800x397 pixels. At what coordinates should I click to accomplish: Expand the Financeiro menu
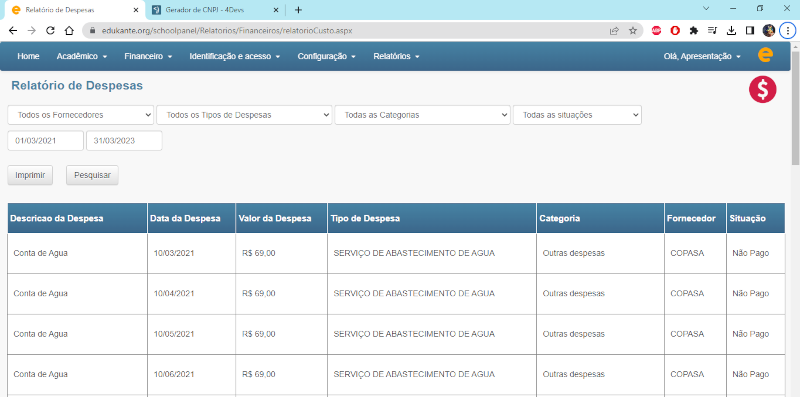(x=148, y=56)
